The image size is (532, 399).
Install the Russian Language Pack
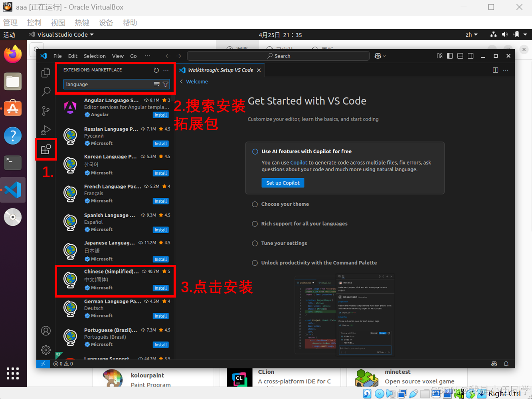coord(160,143)
